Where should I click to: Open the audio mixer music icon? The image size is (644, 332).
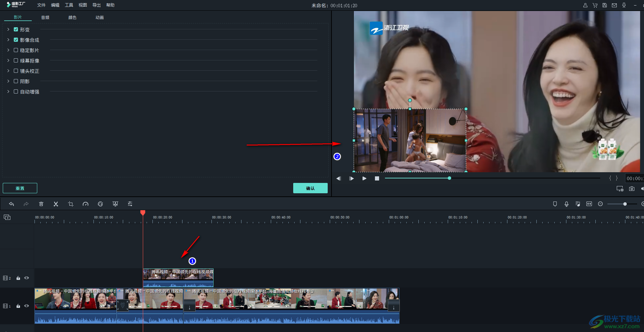(578, 204)
